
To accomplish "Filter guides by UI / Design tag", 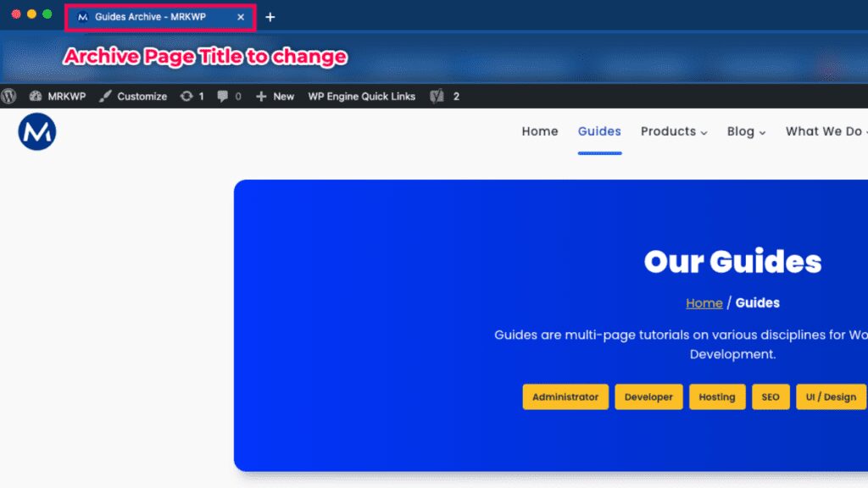I will (x=831, y=396).
